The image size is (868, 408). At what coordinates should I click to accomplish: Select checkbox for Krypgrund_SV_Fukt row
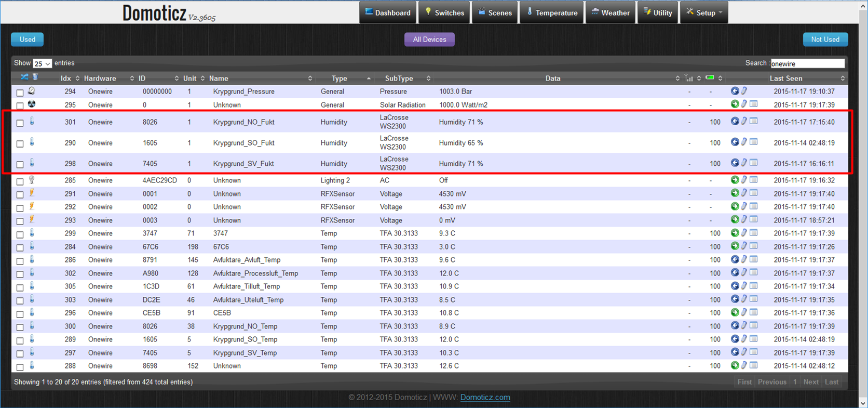(20, 164)
